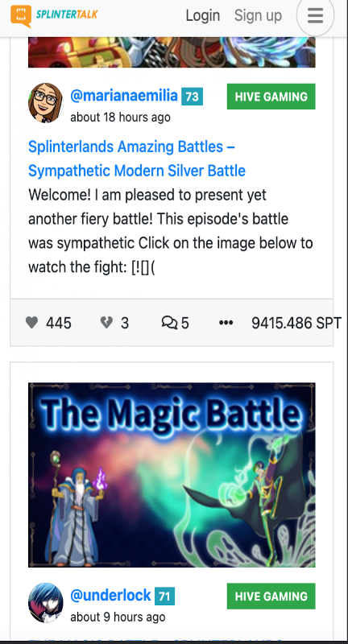Image resolution: width=348 pixels, height=644 pixels.
Task: Click reputation badge 73 next to marianaemilia
Action: [x=192, y=97]
